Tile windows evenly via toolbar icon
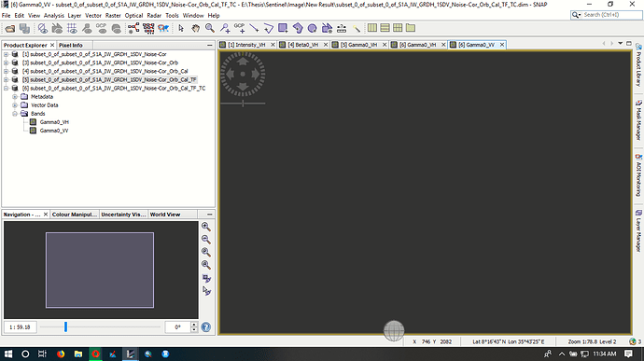The image size is (644, 361). (x=398, y=28)
